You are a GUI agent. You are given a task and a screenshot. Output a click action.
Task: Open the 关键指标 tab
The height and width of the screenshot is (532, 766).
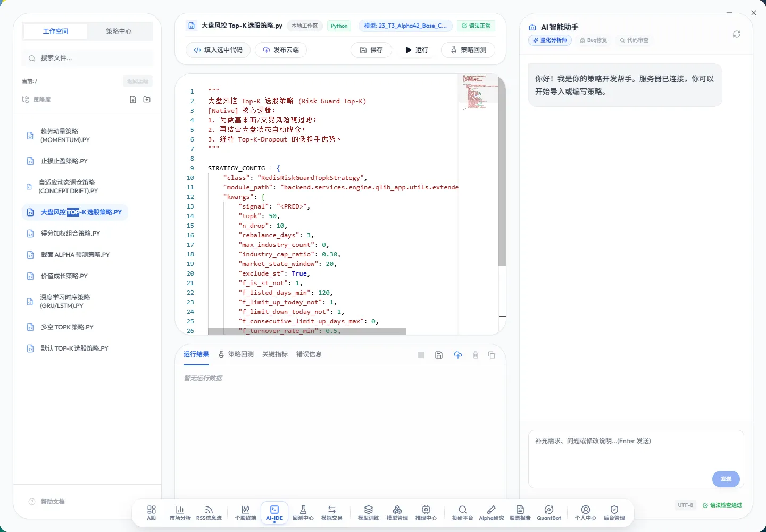click(x=275, y=354)
